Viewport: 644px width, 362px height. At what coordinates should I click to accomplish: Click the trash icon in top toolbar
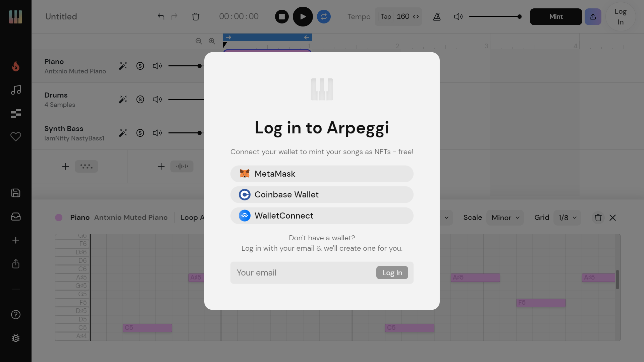(x=196, y=16)
